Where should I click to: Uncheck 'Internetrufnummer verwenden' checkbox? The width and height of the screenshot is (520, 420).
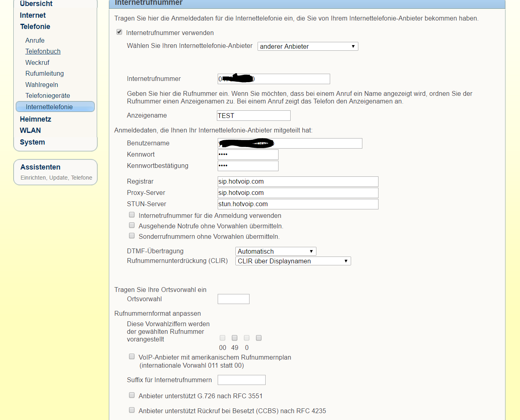click(119, 32)
